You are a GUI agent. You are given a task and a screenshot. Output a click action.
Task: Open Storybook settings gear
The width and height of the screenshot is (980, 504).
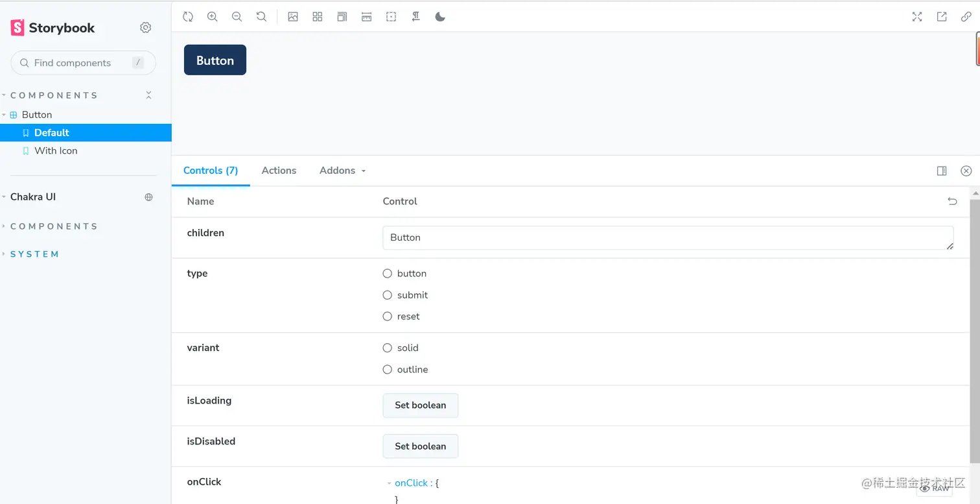coord(146,27)
